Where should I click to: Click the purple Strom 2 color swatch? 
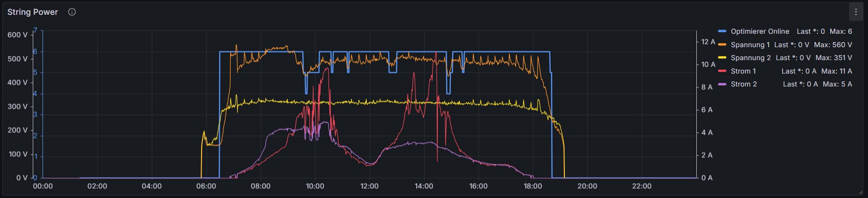point(722,84)
